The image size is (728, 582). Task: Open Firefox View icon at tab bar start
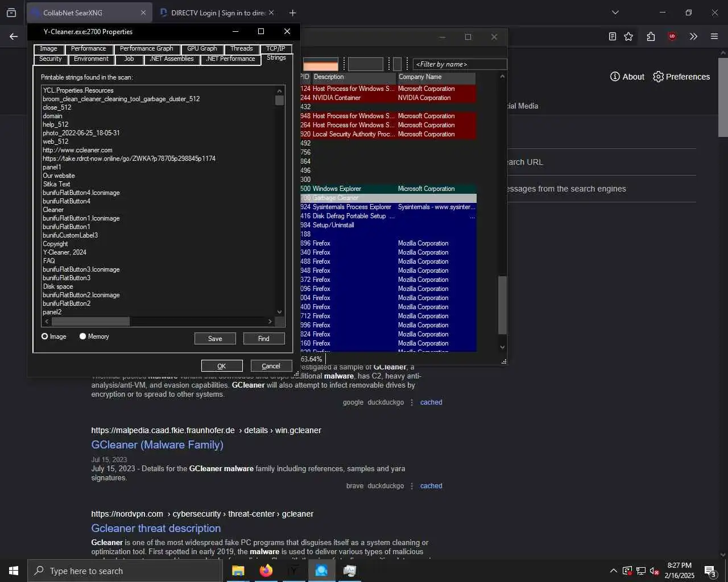pos(11,13)
